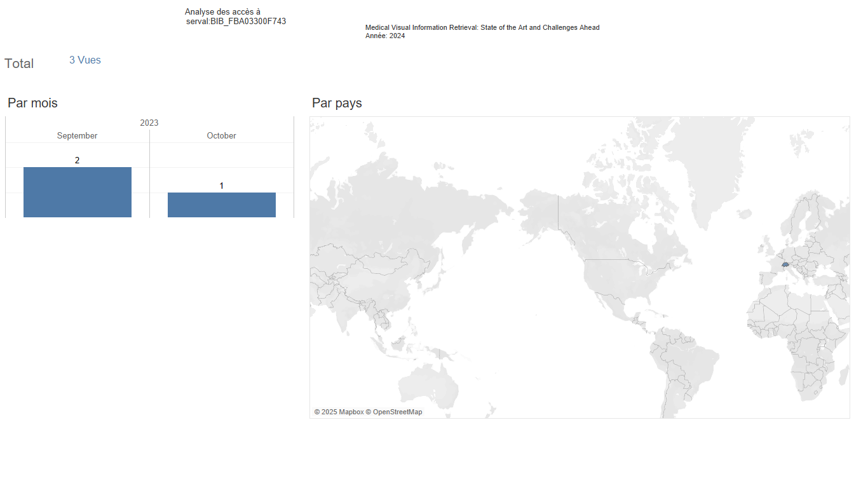
Task: Click the 3 Vues total value
Action: pyautogui.click(x=85, y=60)
